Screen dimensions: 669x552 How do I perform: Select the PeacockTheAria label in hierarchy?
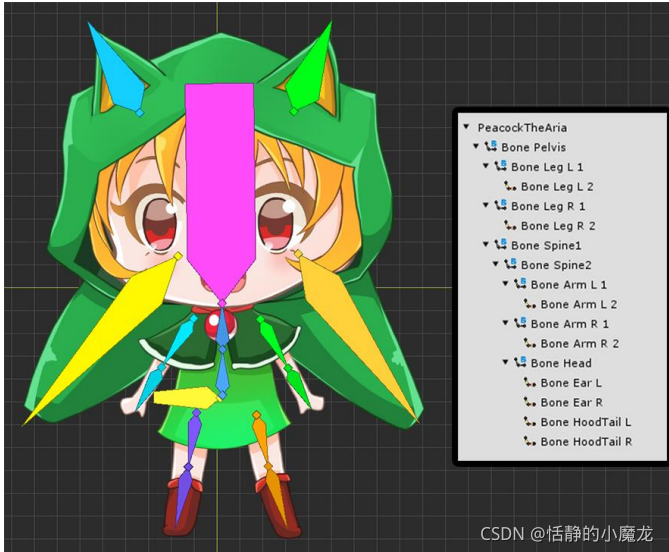pyautogui.click(x=522, y=128)
